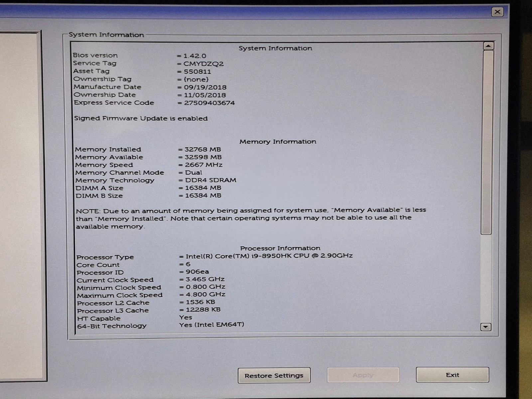This screenshot has height=399, width=532.
Task: Select Processor L2 Cache 1536 KB
Action: pyautogui.click(x=200, y=302)
